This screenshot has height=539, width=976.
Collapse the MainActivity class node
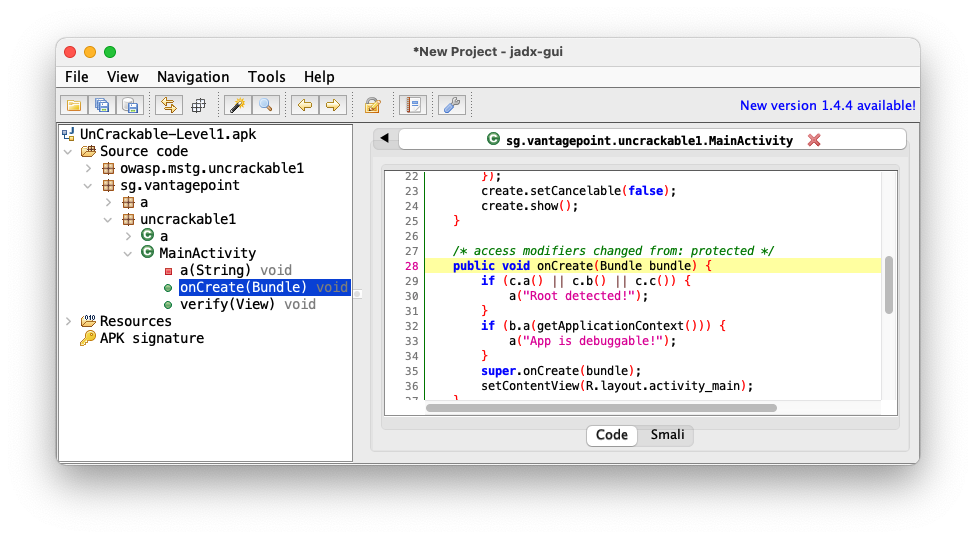[128, 253]
